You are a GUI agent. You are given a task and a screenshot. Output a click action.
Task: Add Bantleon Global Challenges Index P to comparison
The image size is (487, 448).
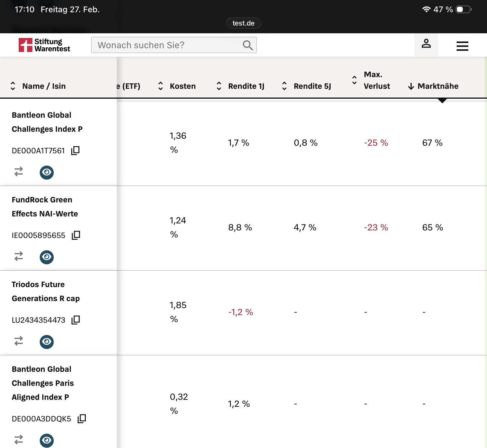[x=19, y=172]
